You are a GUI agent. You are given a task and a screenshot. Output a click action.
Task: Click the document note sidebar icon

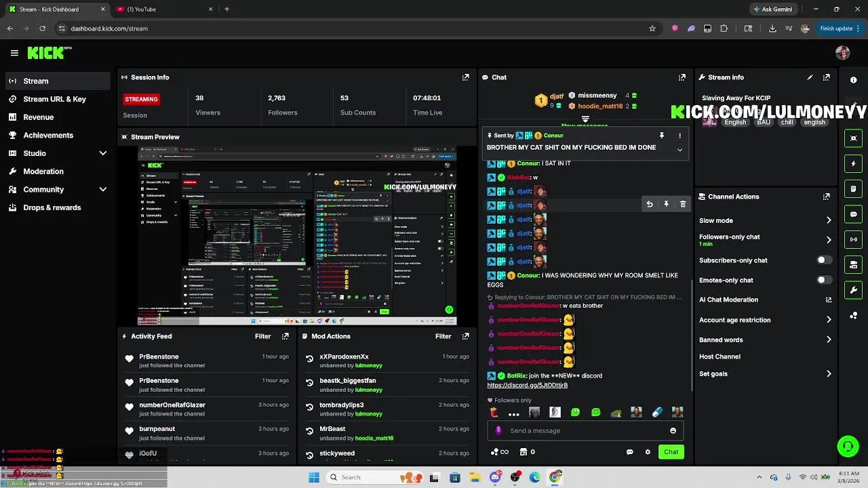pyautogui.click(x=853, y=189)
